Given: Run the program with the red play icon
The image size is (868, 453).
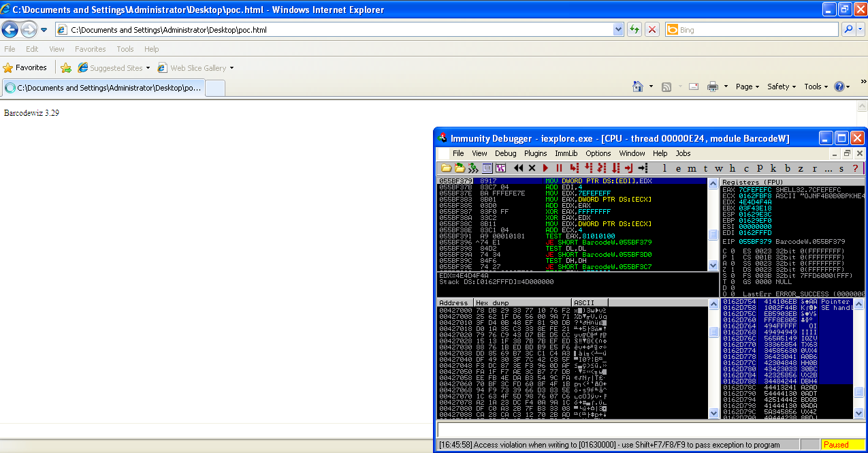Looking at the screenshot, I should 545,168.
